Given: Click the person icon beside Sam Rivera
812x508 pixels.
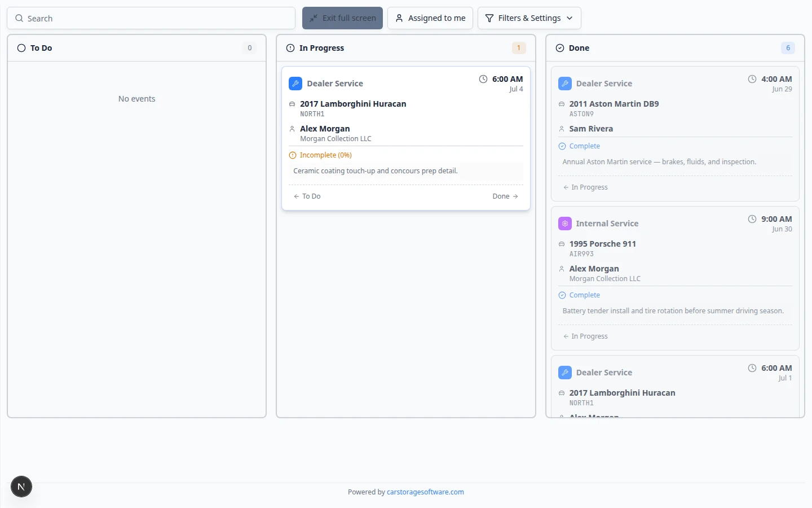Looking at the screenshot, I should pos(562,129).
